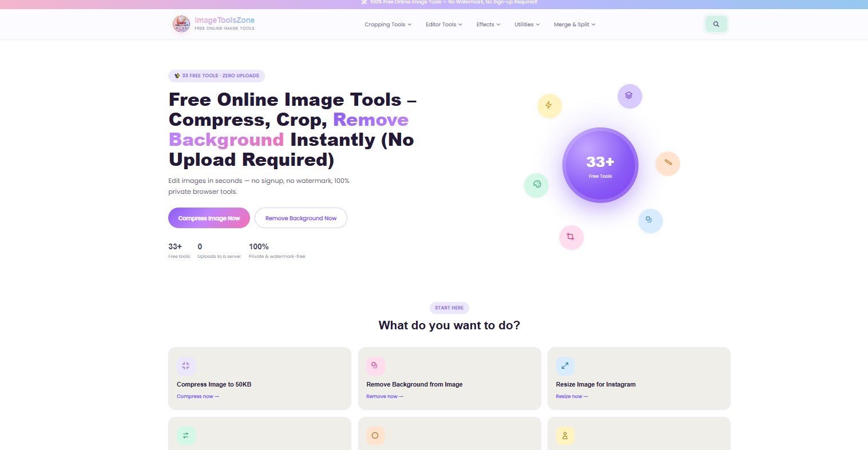Follow the Compress now link
The width and height of the screenshot is (868, 450).
(198, 396)
